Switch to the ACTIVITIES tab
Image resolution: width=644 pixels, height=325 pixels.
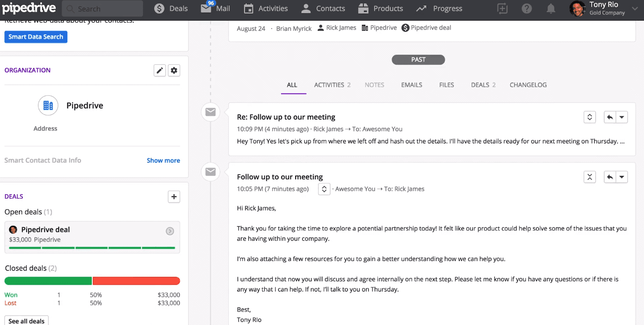[x=332, y=85]
